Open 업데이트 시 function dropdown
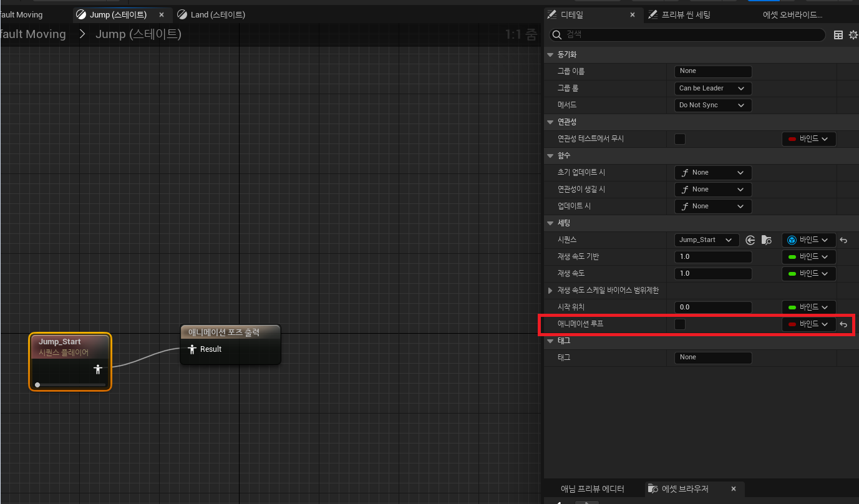 coord(713,206)
